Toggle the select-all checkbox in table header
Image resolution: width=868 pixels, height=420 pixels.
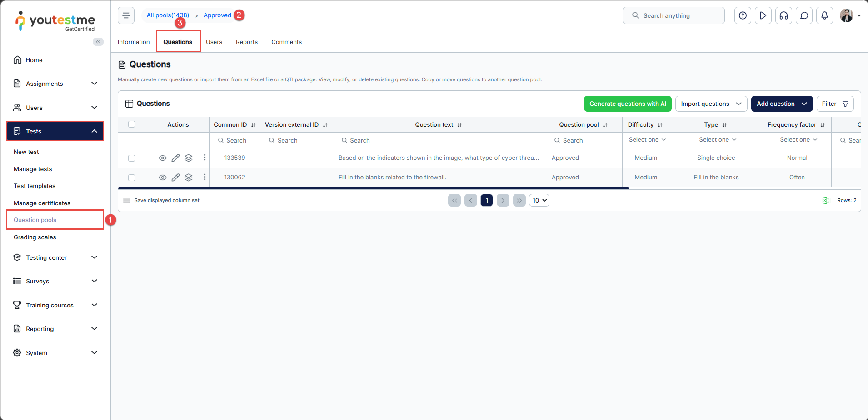pos(132,124)
